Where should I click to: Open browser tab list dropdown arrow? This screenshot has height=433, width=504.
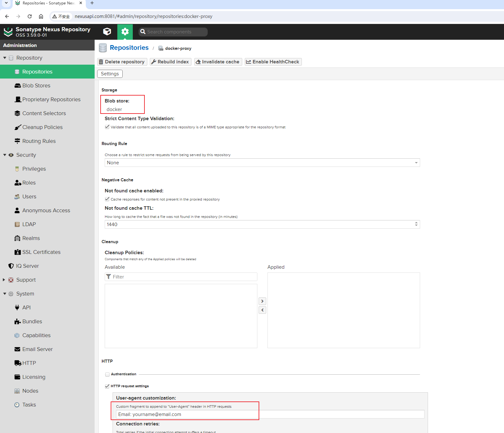(6, 3)
